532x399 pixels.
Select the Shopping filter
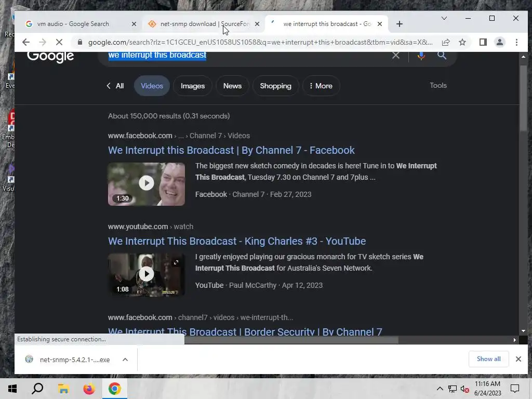275,86
